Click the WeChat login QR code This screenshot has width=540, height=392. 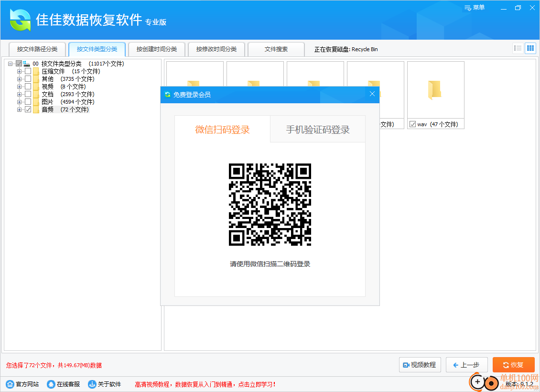click(x=270, y=205)
